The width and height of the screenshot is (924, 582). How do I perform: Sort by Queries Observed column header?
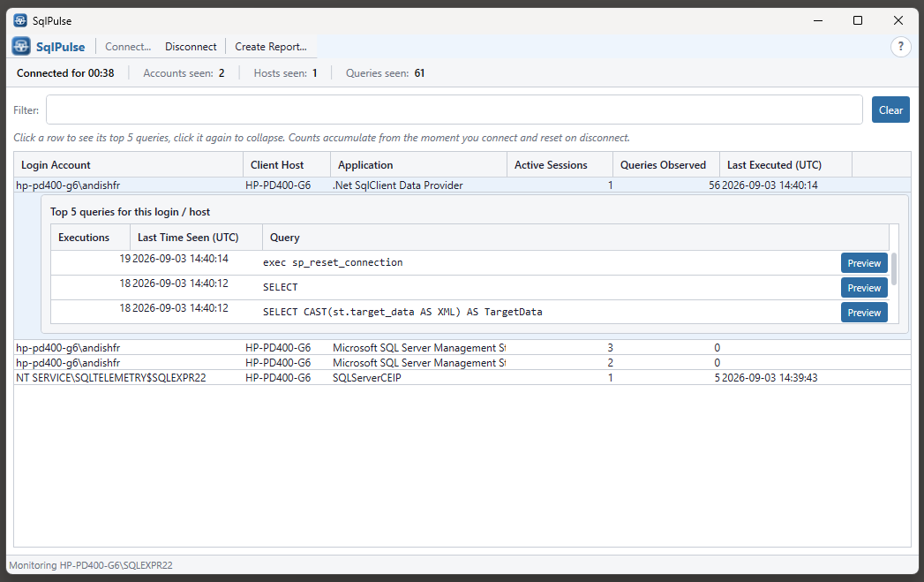click(x=666, y=165)
